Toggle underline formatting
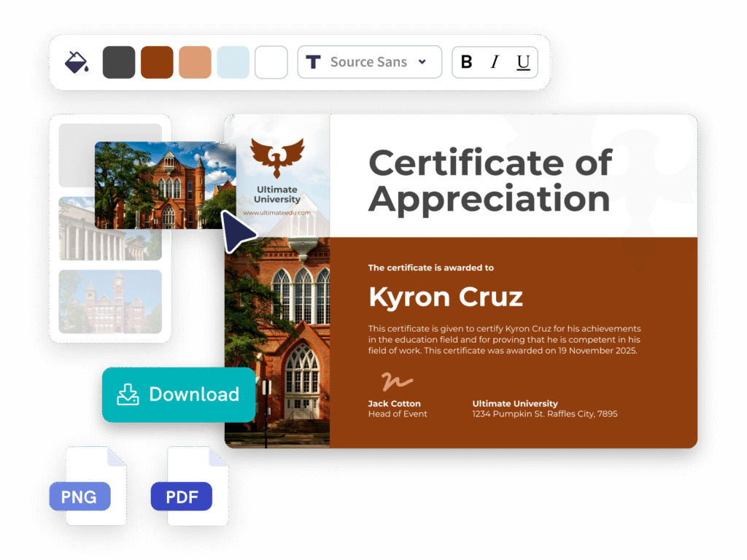The image size is (747, 560). point(523,62)
